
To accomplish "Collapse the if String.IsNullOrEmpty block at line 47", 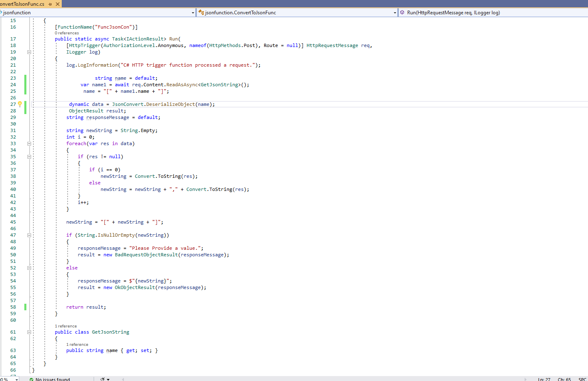I will [29, 235].
